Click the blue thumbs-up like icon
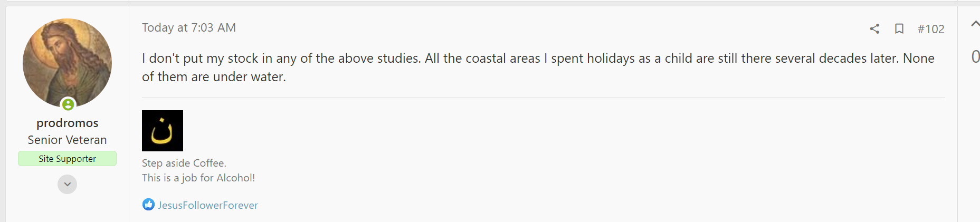The image size is (980, 222). point(148,205)
